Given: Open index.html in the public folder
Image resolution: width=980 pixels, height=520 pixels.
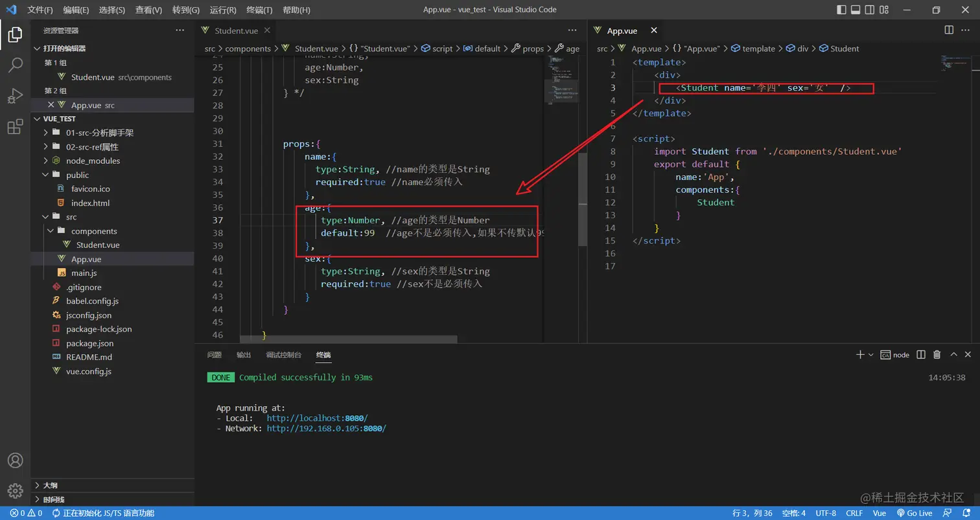Looking at the screenshot, I should tap(90, 203).
